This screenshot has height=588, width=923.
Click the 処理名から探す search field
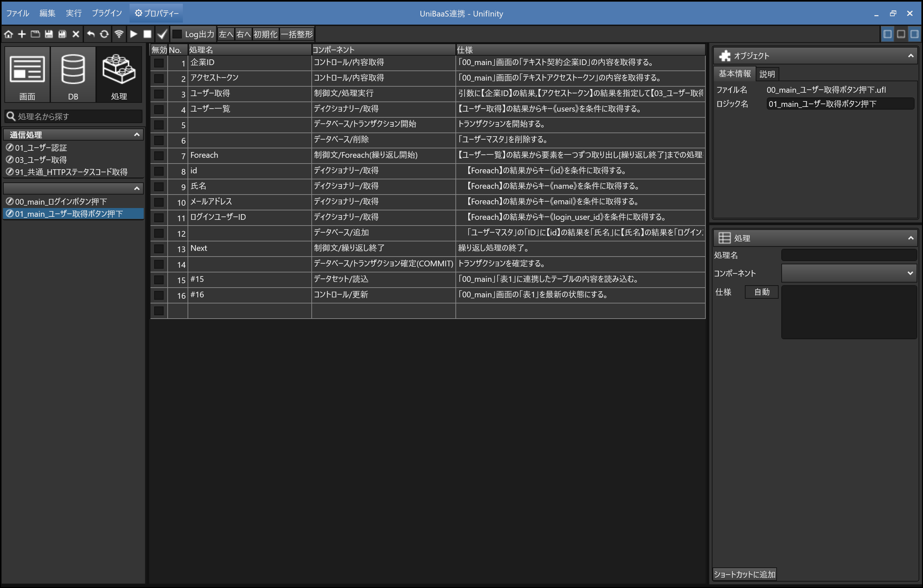pos(77,116)
